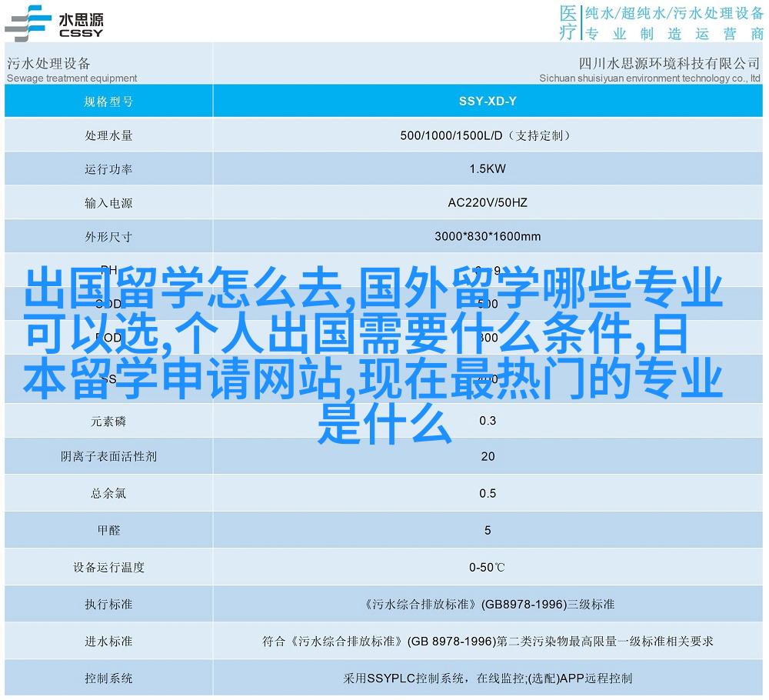Image resolution: width=769 pixels, height=700 pixels.
Task: Select the 1.5KW power value
Action: (488, 168)
